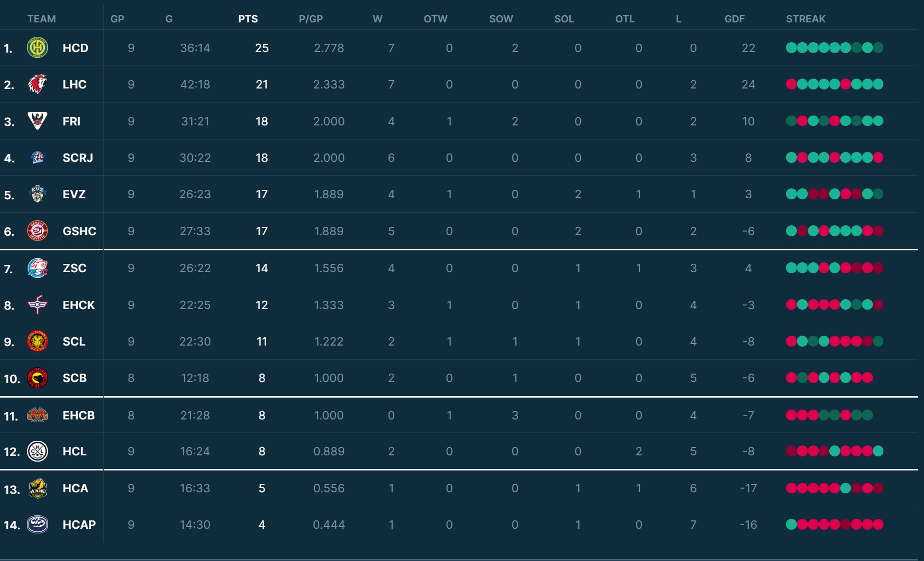Screen dimensions: 924x561
Task: Open the ZSC team logo
Action: pos(38,268)
